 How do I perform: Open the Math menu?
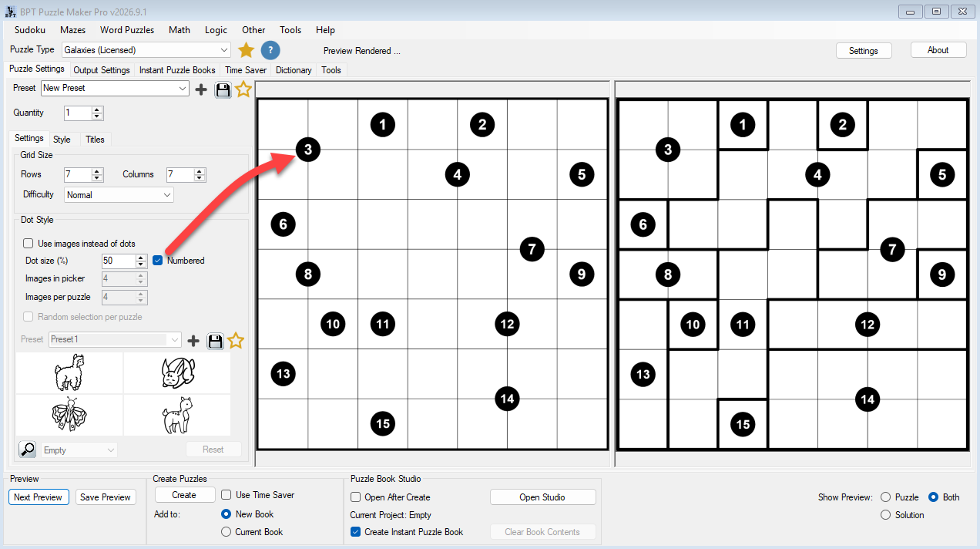(180, 30)
